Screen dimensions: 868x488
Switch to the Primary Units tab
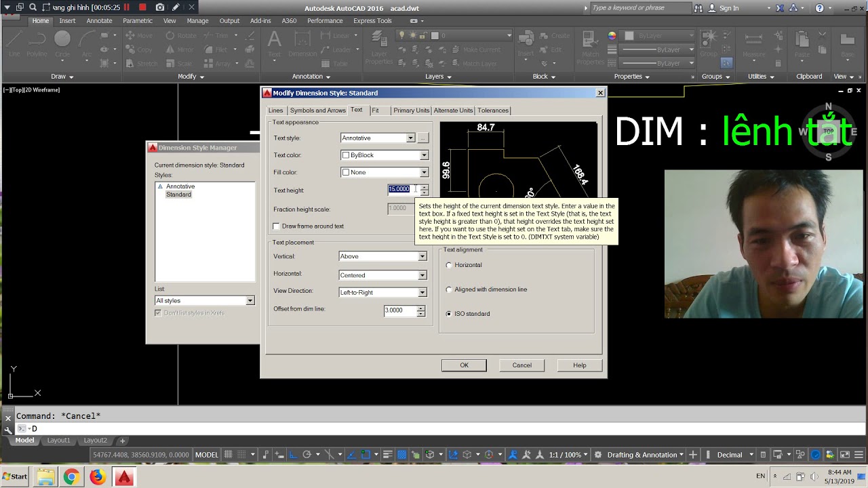pyautogui.click(x=411, y=110)
